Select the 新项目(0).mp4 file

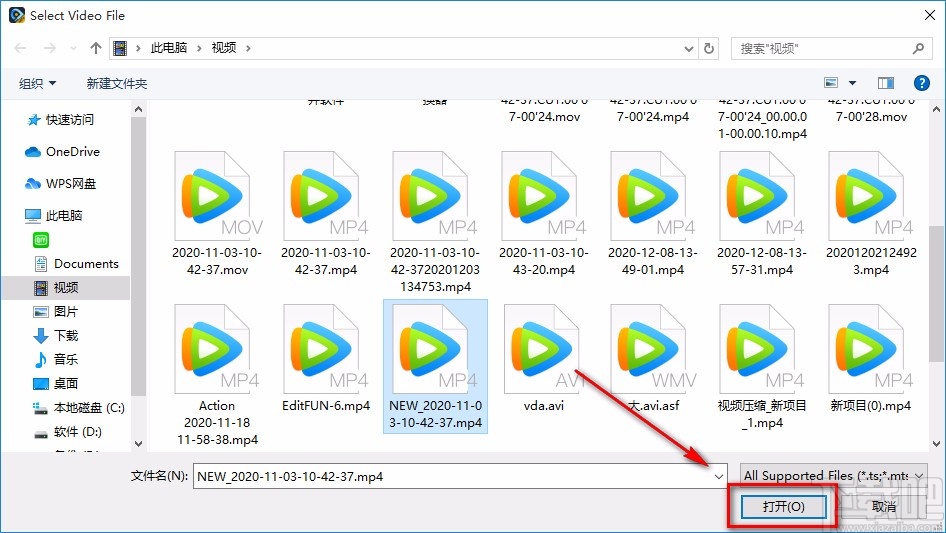pos(871,358)
